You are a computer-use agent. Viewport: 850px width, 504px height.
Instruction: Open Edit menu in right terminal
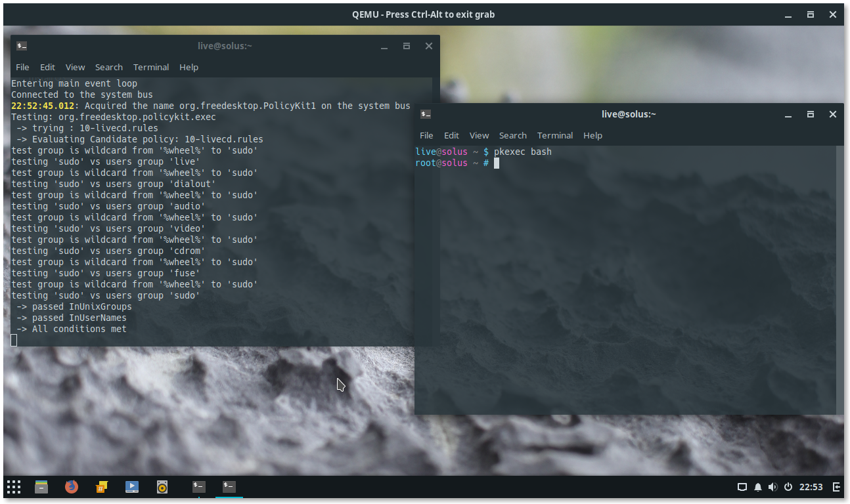point(451,135)
